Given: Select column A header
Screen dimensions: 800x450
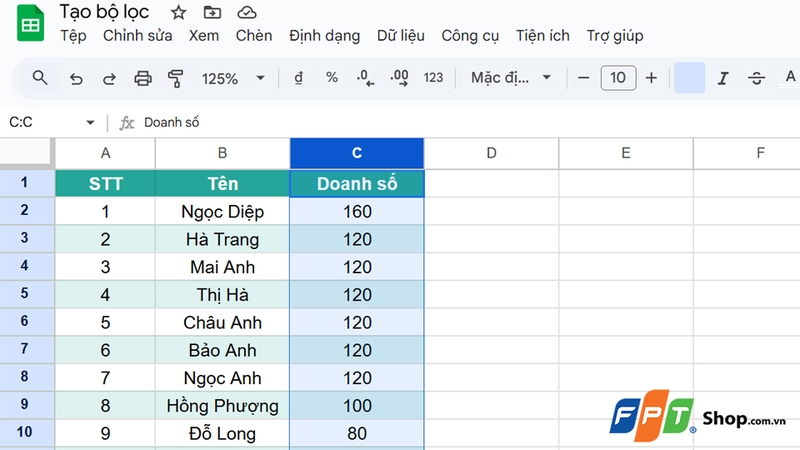Looking at the screenshot, I should point(106,153).
